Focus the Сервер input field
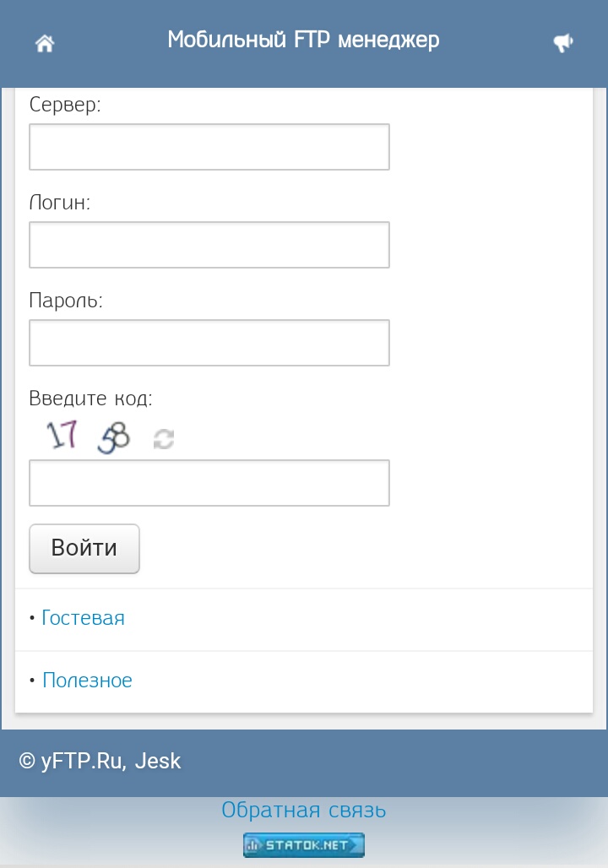The width and height of the screenshot is (608, 868). pyautogui.click(x=209, y=147)
